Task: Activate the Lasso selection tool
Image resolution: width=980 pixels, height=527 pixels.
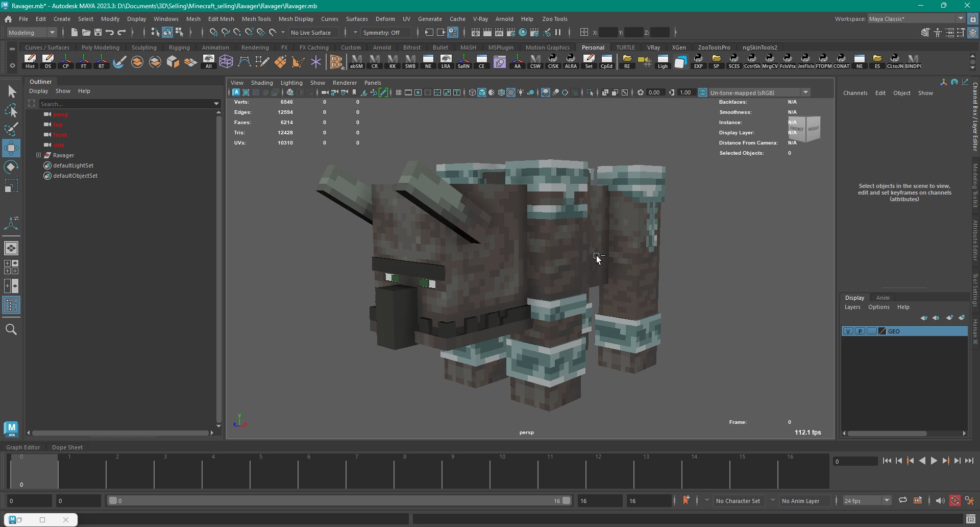Action: 11,111
